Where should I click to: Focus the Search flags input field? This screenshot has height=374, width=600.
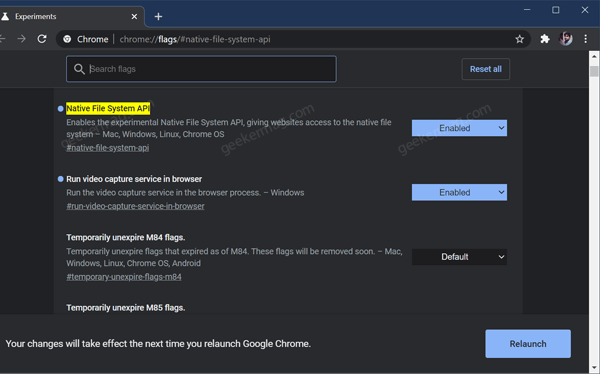pos(201,69)
